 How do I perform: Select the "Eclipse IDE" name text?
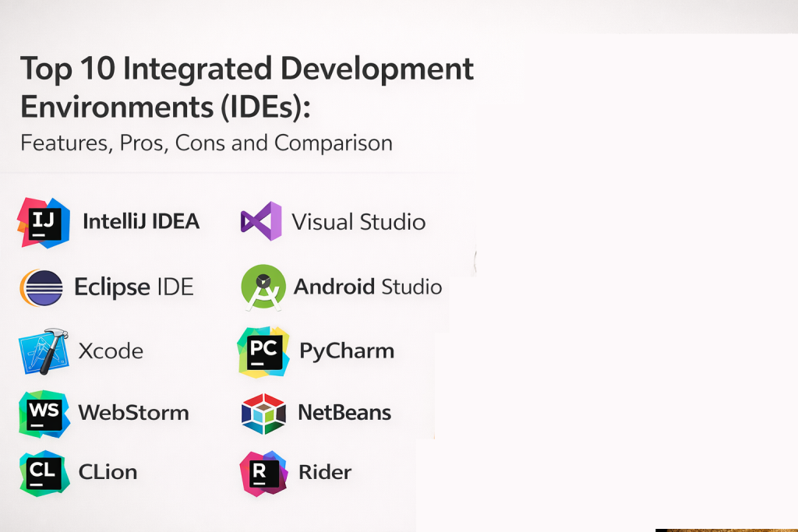click(x=133, y=287)
